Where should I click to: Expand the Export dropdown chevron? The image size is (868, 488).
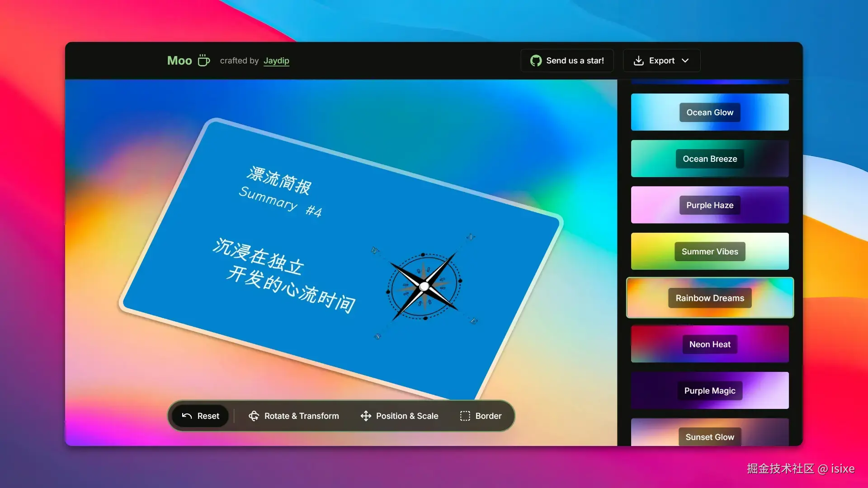tap(685, 61)
